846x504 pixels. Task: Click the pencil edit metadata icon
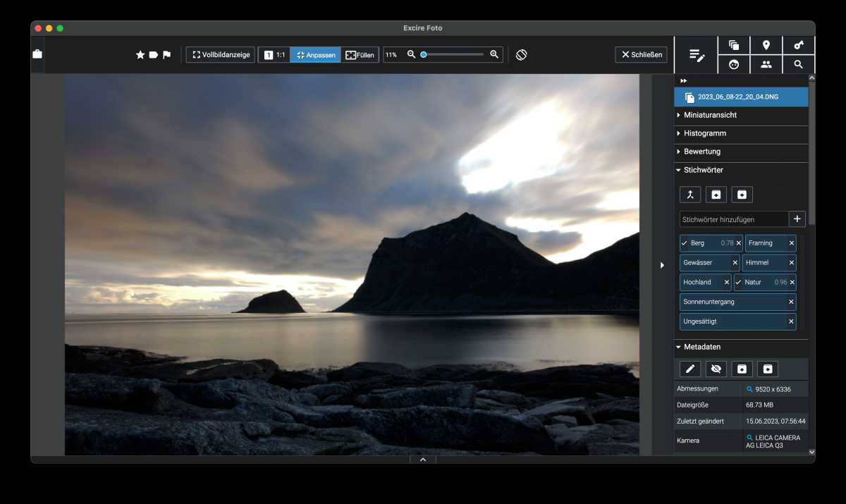690,369
